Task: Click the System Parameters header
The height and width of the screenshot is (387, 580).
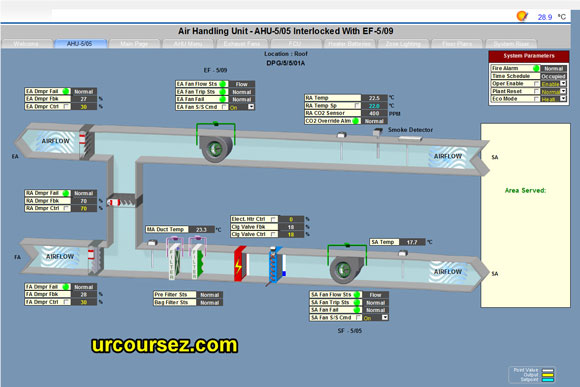Action: (x=529, y=56)
